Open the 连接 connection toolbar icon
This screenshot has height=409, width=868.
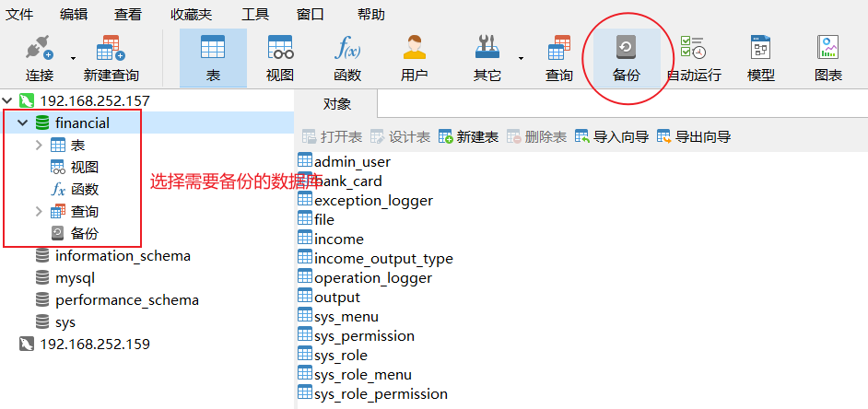click(40, 58)
